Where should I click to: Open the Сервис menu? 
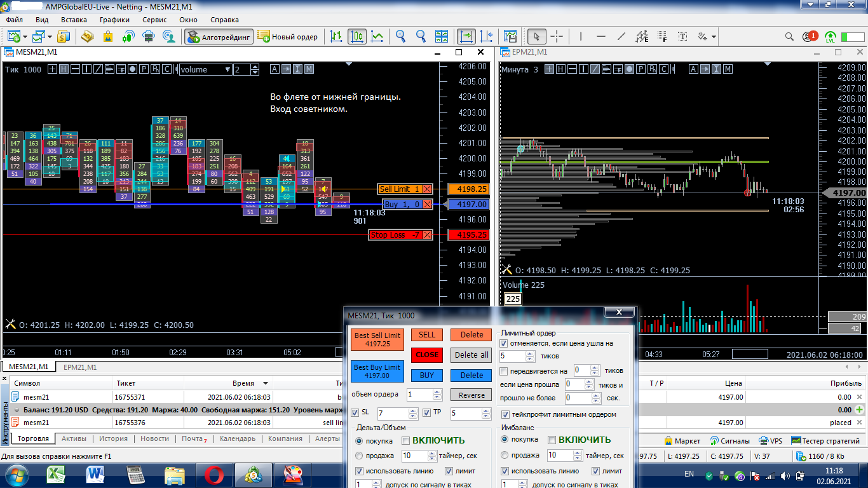[155, 20]
